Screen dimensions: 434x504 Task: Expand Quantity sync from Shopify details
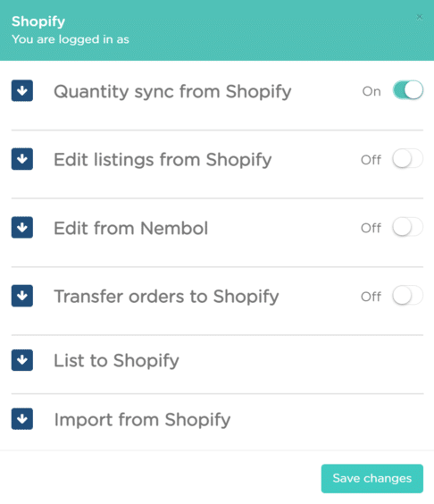[172, 92]
